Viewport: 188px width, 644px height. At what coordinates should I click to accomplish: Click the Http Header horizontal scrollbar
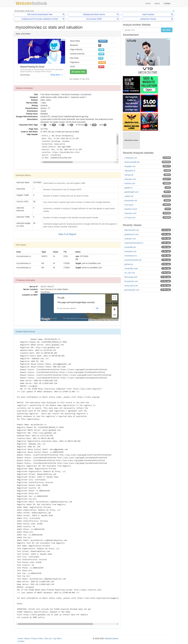click(x=78, y=162)
